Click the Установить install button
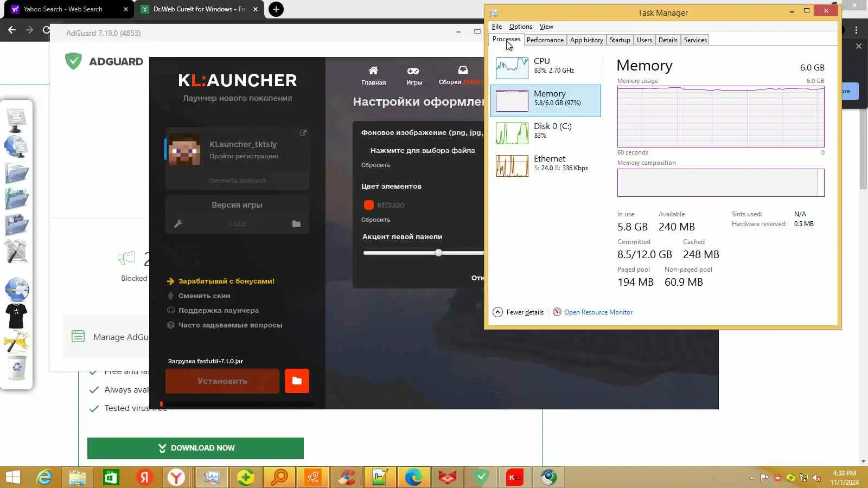This screenshot has width=868, height=488. point(222,381)
